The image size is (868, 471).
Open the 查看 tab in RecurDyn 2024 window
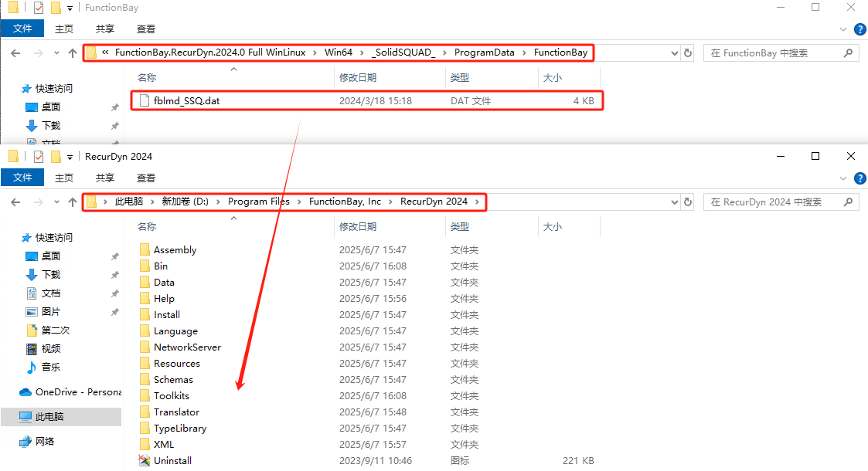(x=146, y=178)
